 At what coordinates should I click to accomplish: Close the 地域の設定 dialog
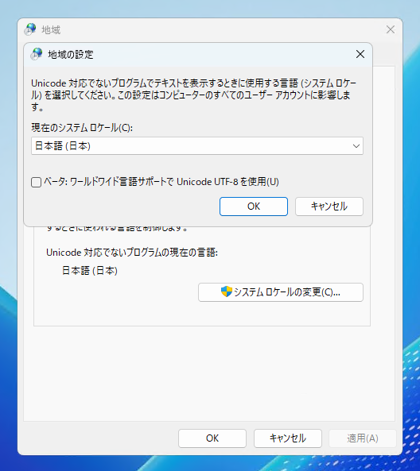click(360, 54)
